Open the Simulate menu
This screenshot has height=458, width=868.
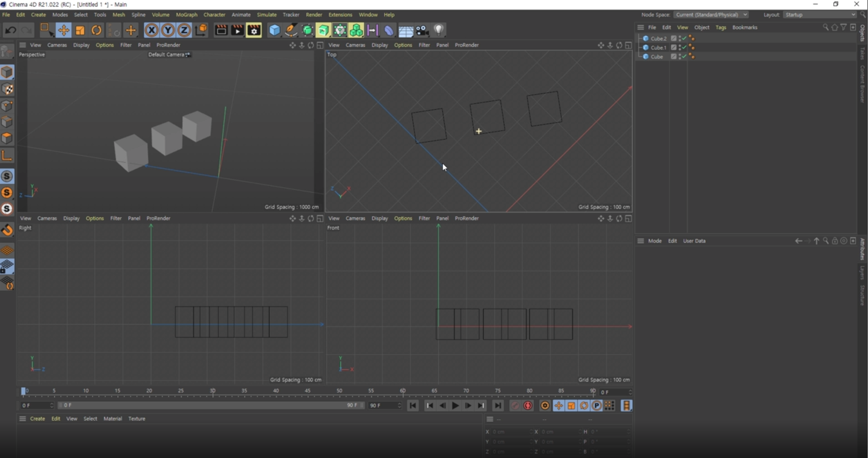click(x=267, y=15)
